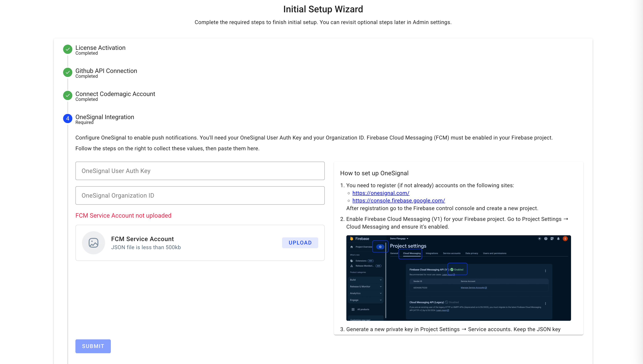The image size is (643, 364).
Task: Click the Github API Connection checkmark icon
Action: pos(68,72)
